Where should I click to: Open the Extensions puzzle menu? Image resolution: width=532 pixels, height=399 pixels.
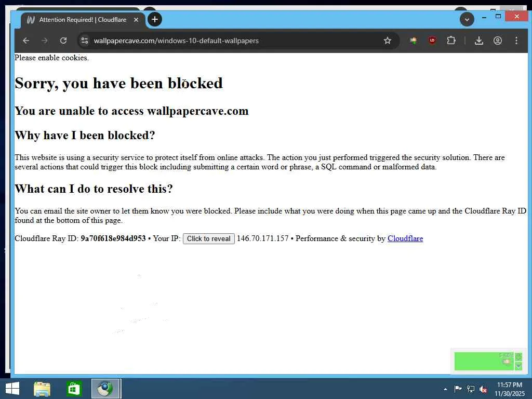[451, 41]
